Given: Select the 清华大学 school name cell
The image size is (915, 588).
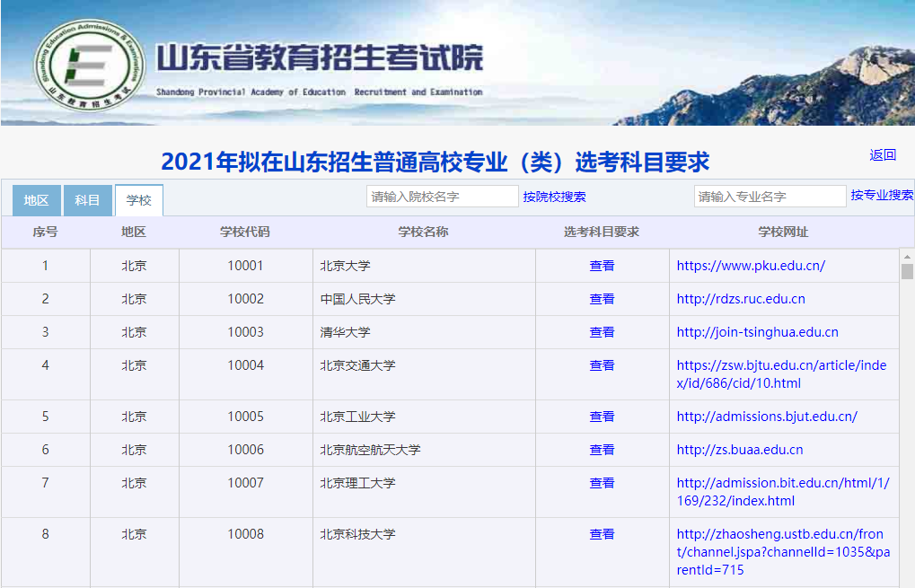Looking at the screenshot, I should pyautogui.click(x=424, y=332).
